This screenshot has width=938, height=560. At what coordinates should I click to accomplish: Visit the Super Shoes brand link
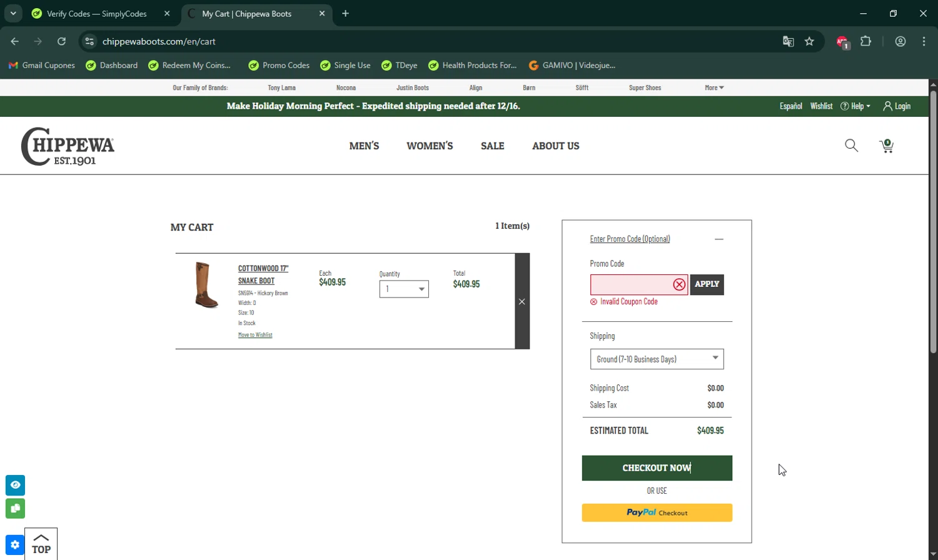pos(645,87)
